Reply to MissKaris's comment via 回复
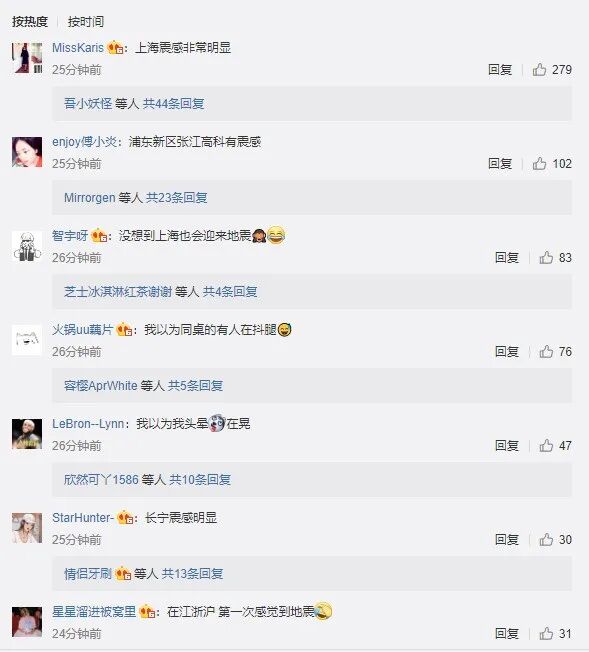 (500, 69)
